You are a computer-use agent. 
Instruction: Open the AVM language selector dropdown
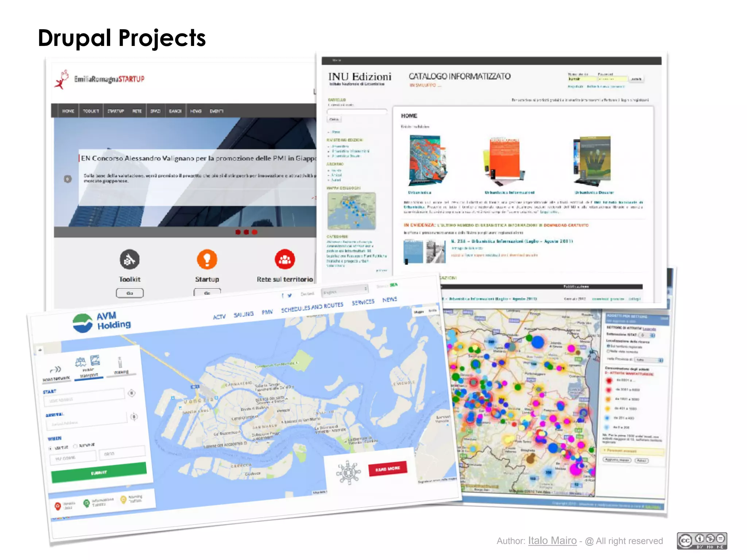coord(345,291)
